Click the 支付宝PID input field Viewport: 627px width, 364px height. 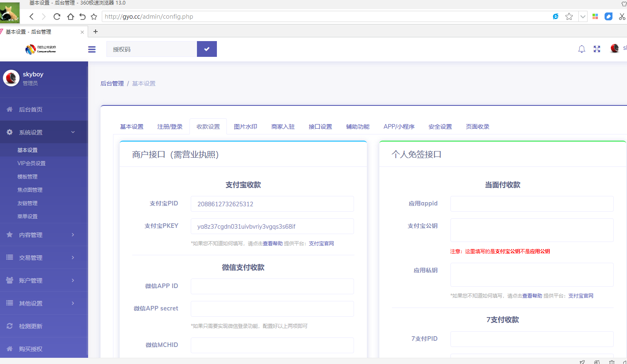pyautogui.click(x=272, y=204)
